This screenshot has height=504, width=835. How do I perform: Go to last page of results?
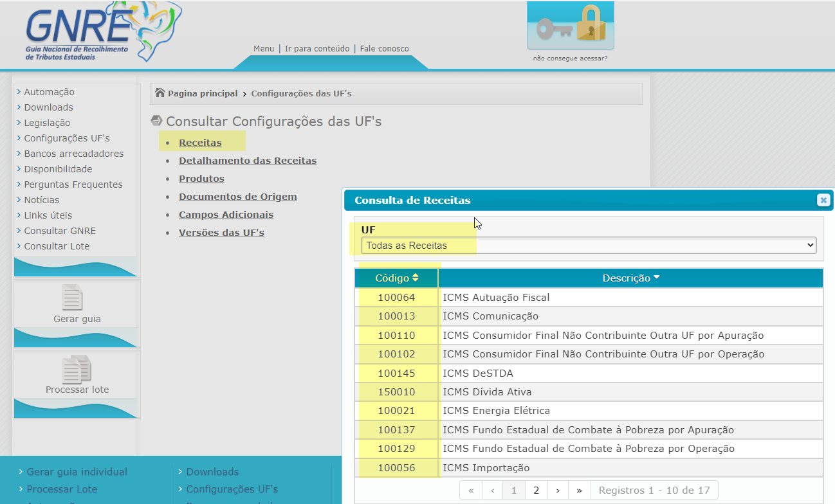pyautogui.click(x=580, y=491)
